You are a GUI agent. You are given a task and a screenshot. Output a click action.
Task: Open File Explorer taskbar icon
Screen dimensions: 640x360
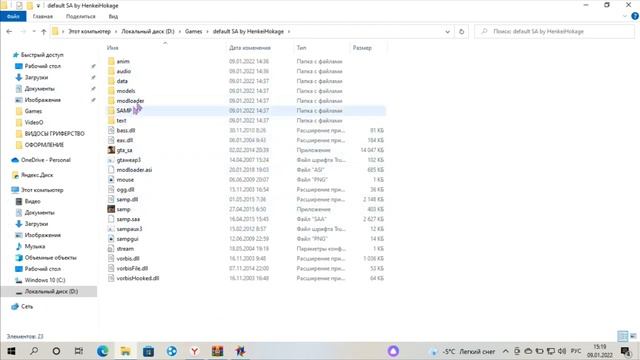[125, 351]
